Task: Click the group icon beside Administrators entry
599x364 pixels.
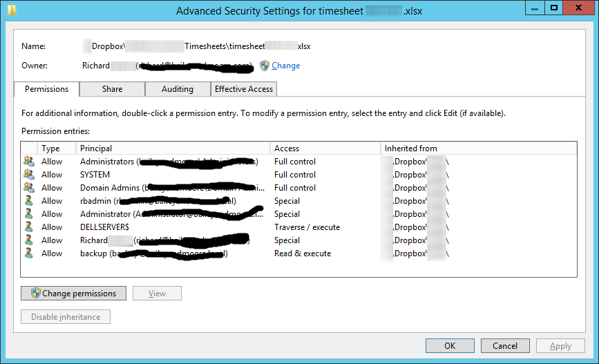Action: click(28, 162)
